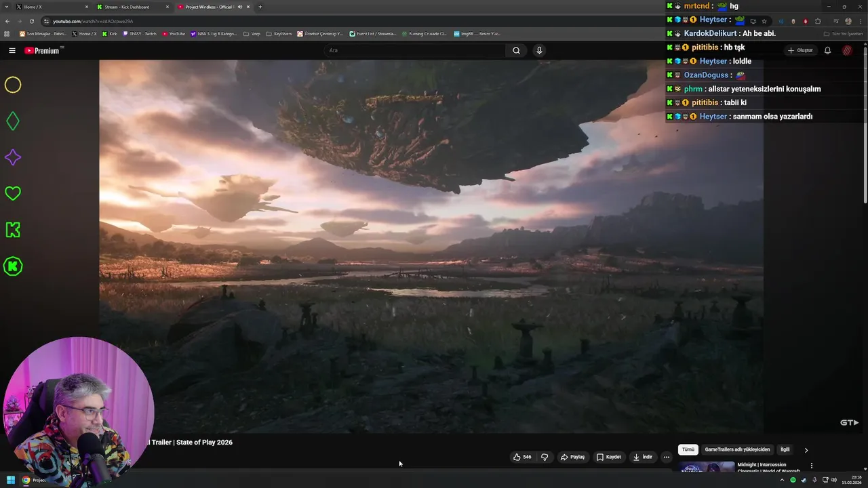Viewport: 868px width, 488px height.
Task: Click the video player area
Action: click(431, 246)
